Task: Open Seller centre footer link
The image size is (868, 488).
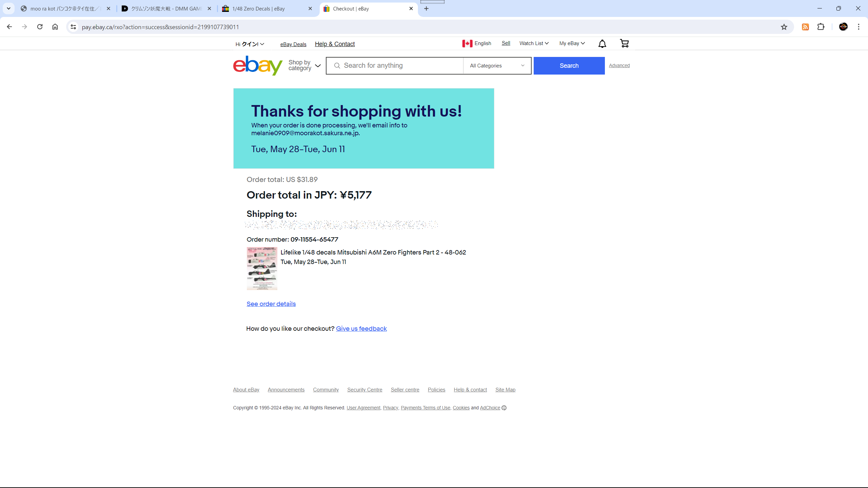Action: coord(405,390)
